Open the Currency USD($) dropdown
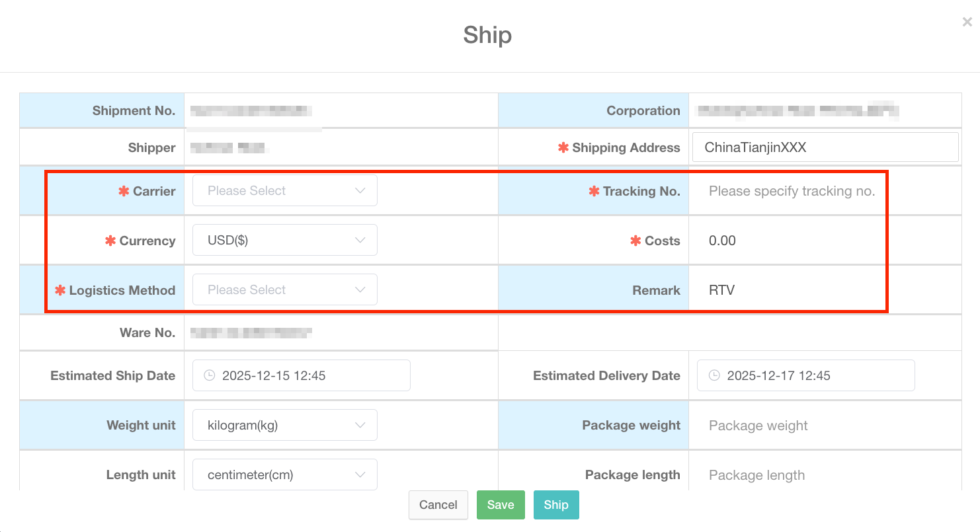980x532 pixels. click(x=284, y=241)
